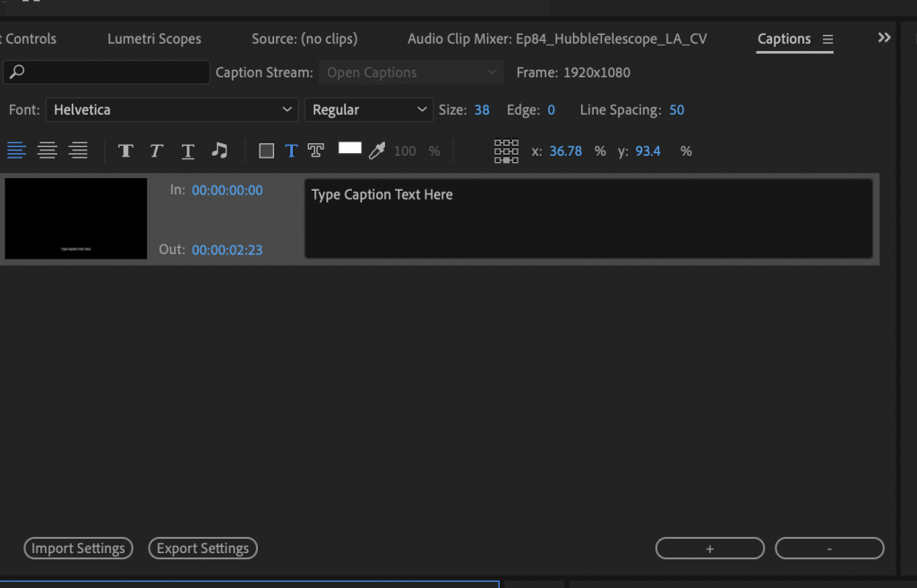Viewport: 917px width, 588px height.
Task: Switch to Lumetri Scopes tab
Action: click(x=154, y=39)
